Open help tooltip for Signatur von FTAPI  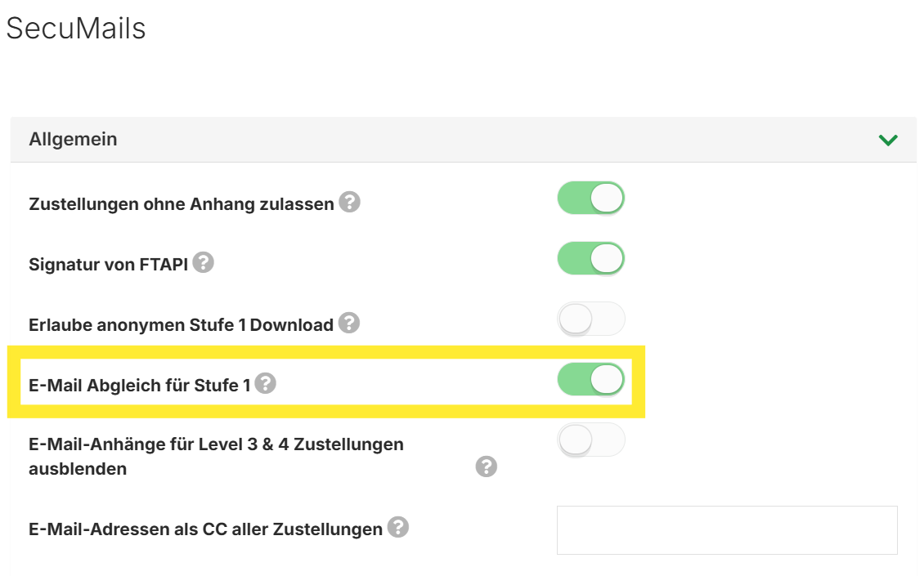tap(203, 262)
